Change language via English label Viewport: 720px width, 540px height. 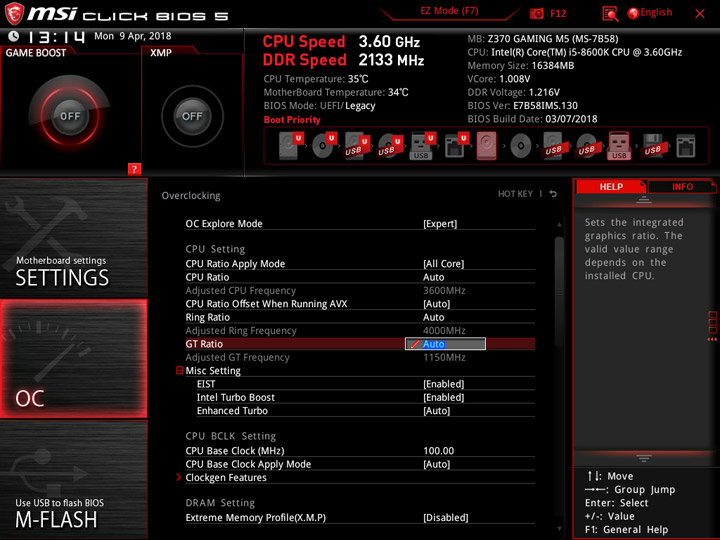tap(656, 12)
